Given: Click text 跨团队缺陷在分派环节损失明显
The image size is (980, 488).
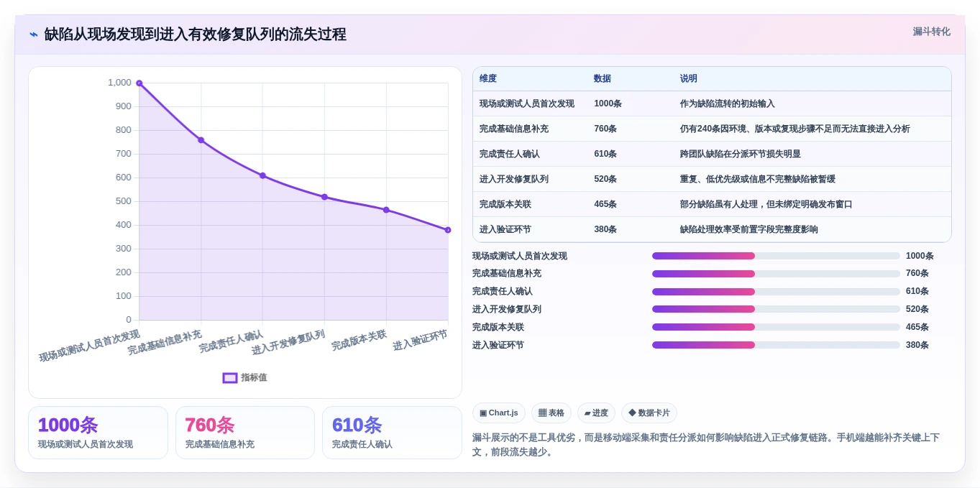Looking at the screenshot, I should click(x=741, y=154).
